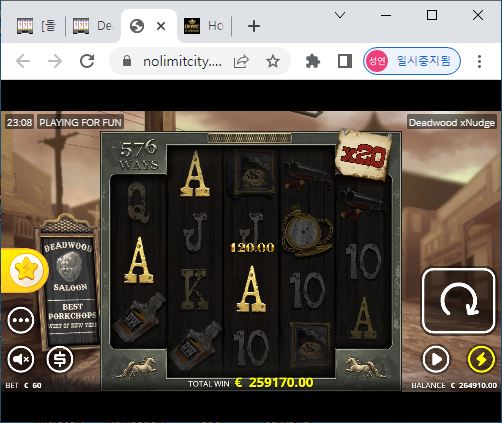Open a new browser tab

click(254, 26)
